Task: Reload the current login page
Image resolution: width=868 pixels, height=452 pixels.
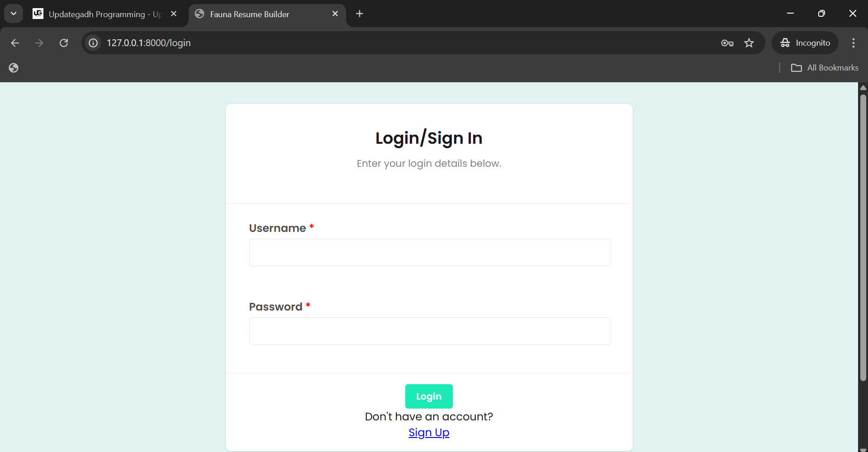Action: click(x=64, y=43)
